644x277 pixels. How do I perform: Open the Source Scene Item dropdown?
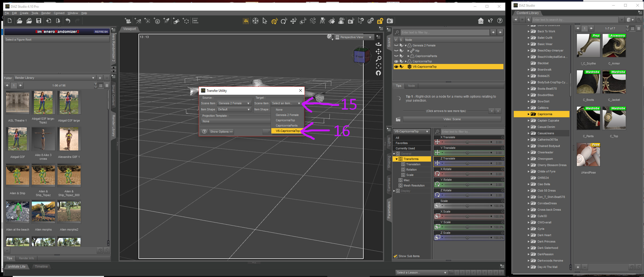click(234, 103)
